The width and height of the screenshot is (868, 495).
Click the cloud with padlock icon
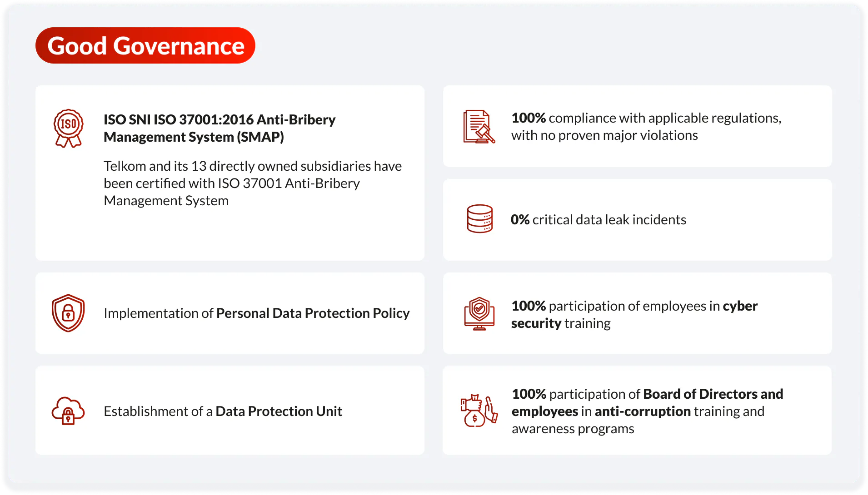coord(68,411)
